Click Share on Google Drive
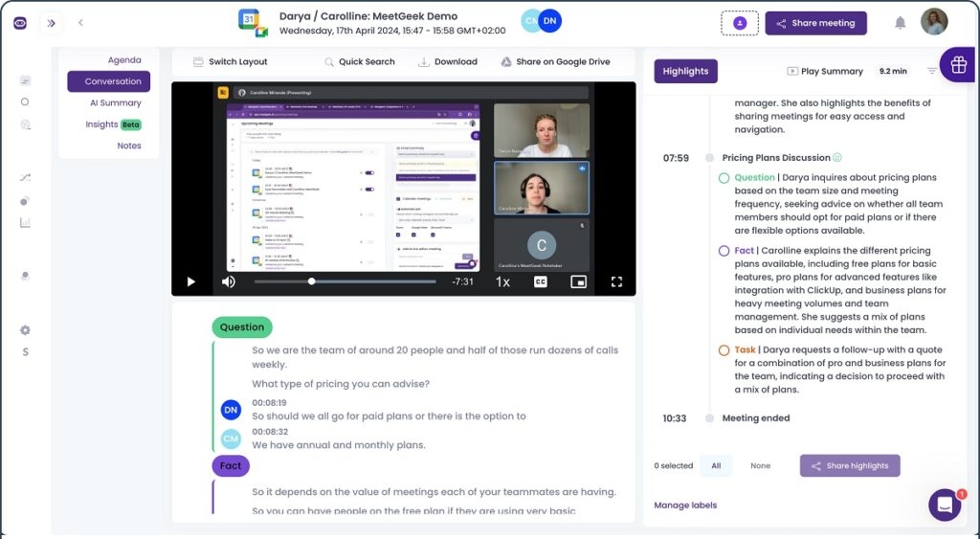This screenshot has height=539, width=980. coord(556,62)
